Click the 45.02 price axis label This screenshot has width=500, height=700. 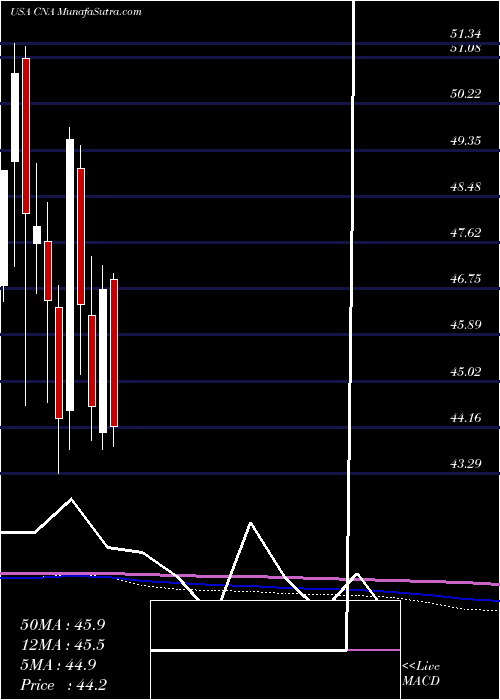(x=466, y=371)
